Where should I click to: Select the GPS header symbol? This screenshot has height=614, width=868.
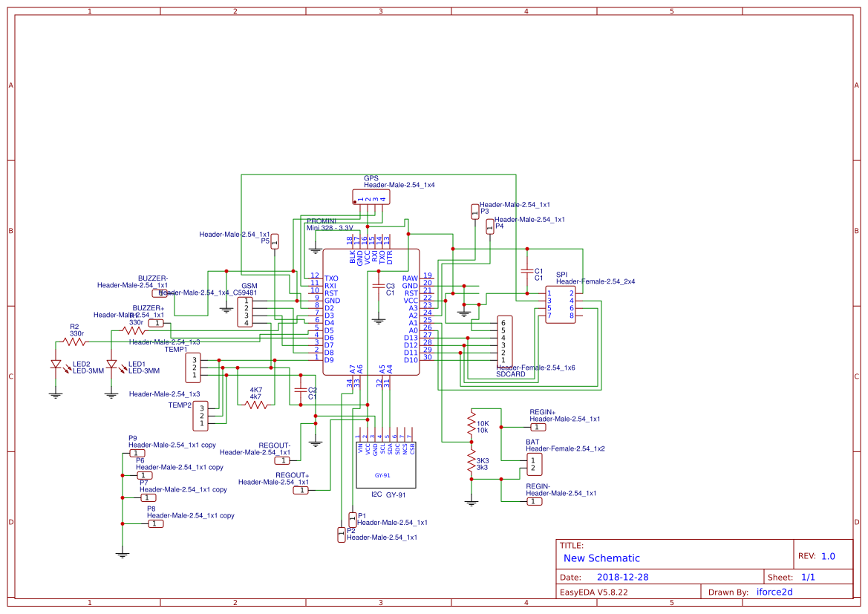(370, 195)
